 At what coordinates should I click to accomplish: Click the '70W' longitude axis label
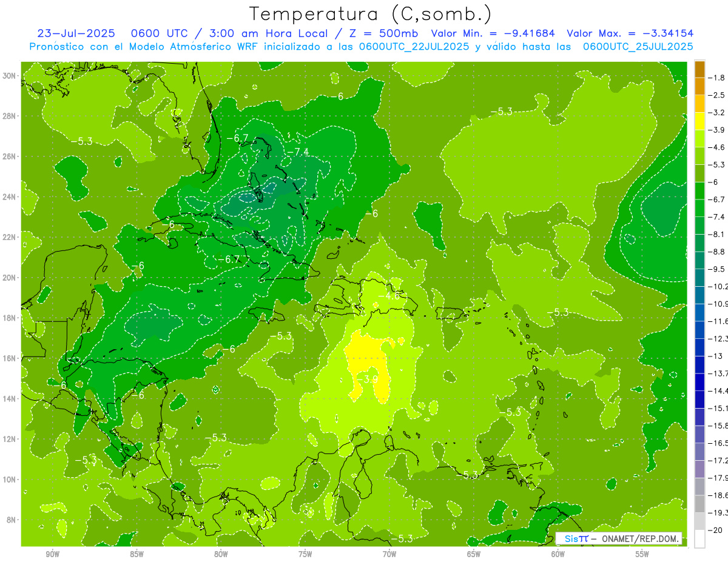389,554
